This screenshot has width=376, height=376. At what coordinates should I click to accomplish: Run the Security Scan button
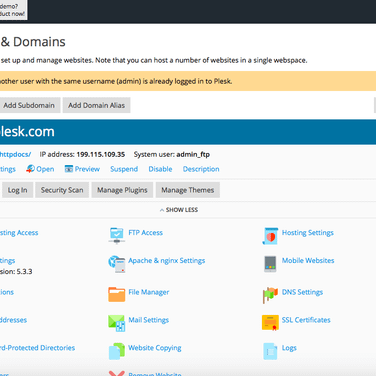point(62,190)
